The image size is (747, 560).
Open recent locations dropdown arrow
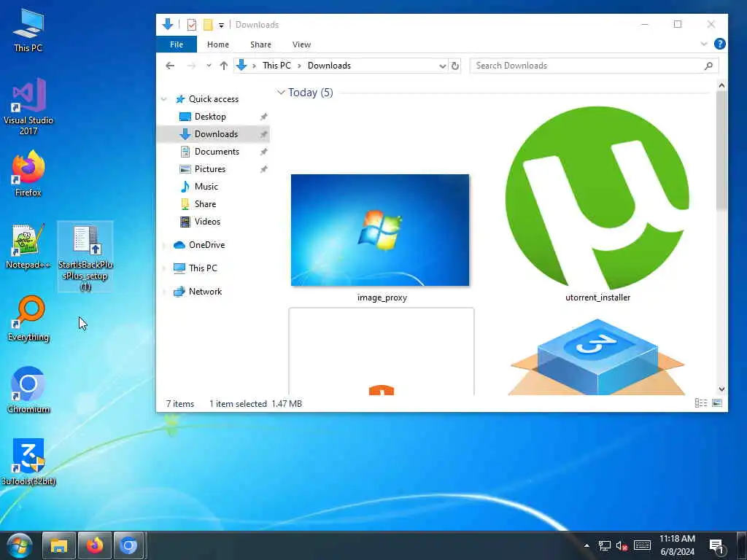point(209,66)
